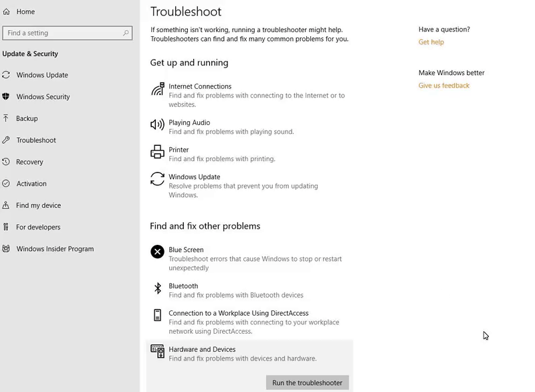
Task: Run the troubleshooter for Hardware and Devices
Action: [x=308, y=383]
